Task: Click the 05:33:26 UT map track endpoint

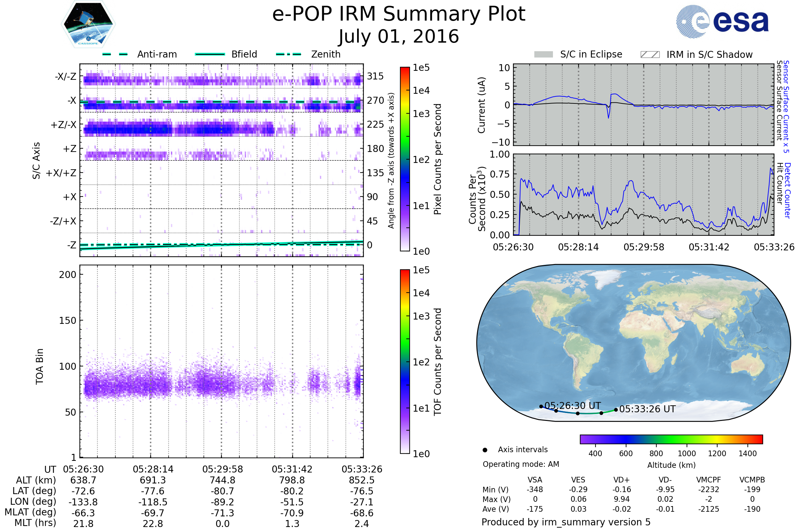Action: tap(616, 410)
